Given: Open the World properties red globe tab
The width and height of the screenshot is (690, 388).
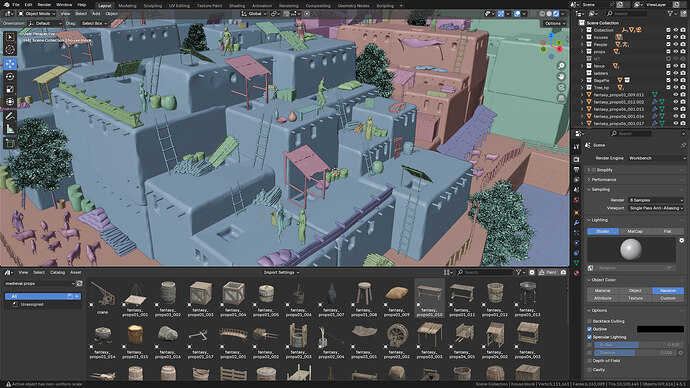Looking at the screenshot, I should 576,200.
